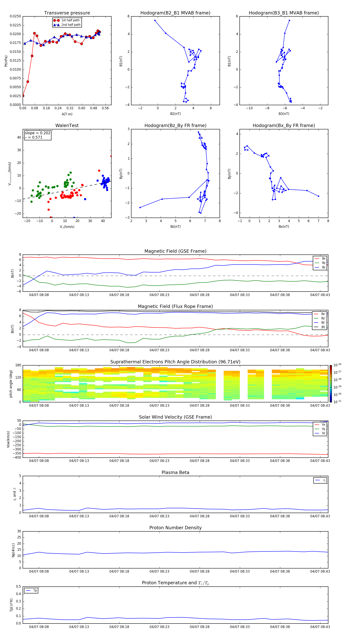Viewport: 351px width, 644px height.
Task: Click 'Vx' in solar wind legend
Action: click(320, 424)
